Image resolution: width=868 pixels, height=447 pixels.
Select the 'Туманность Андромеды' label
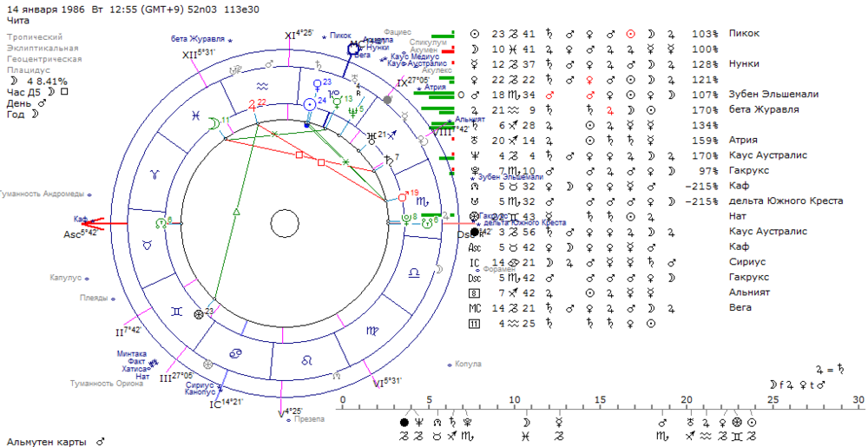click(x=42, y=194)
